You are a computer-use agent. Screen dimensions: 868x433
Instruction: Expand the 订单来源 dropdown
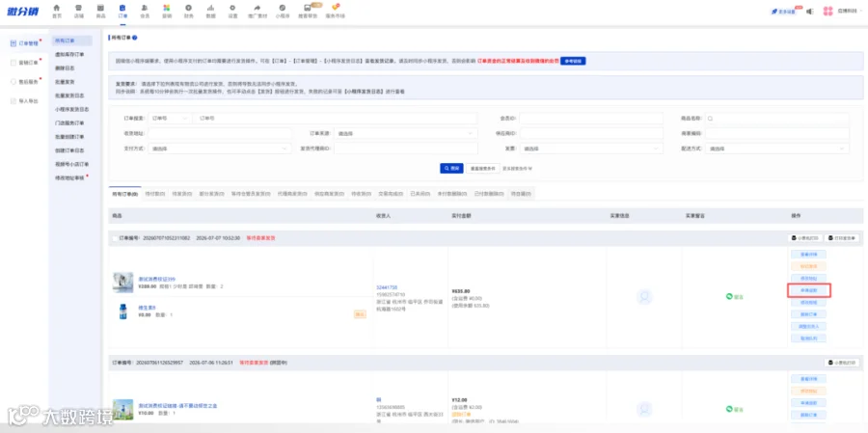click(x=405, y=133)
